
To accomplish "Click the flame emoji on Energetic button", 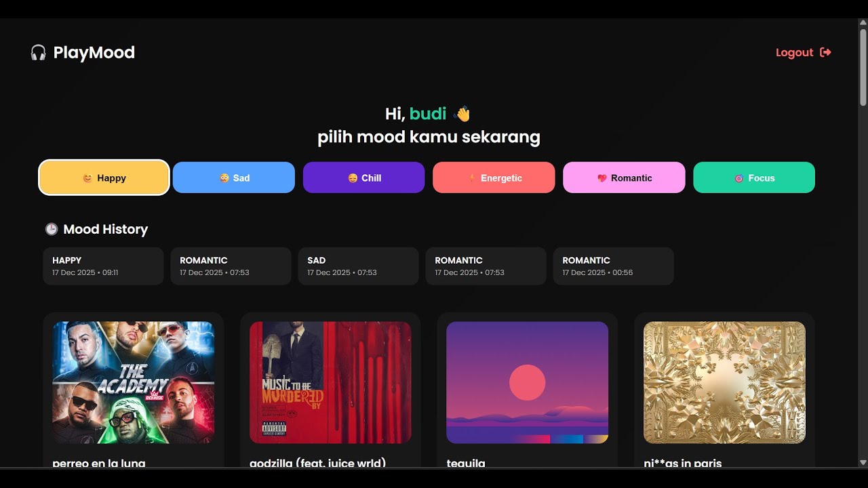I will [x=472, y=178].
